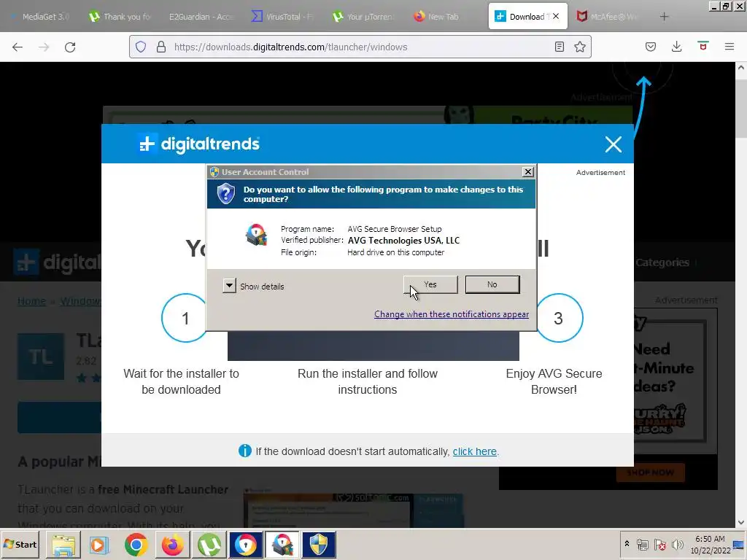The height and width of the screenshot is (560, 747).
Task: Close the digitaltrends popup with white X
Action: [613, 144]
